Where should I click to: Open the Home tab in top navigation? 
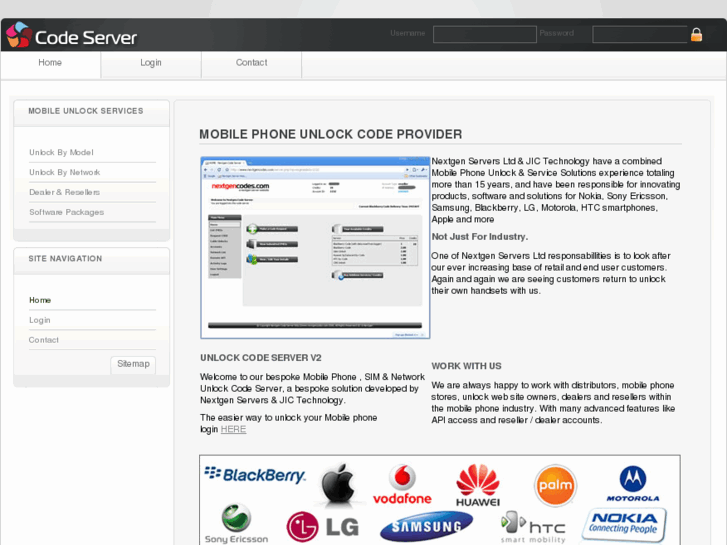click(x=50, y=63)
